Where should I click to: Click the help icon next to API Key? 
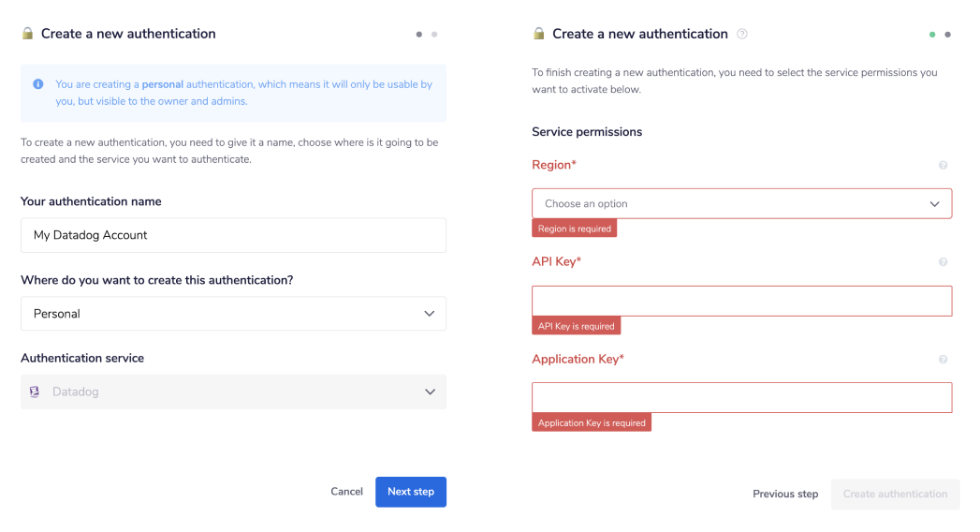point(943,262)
